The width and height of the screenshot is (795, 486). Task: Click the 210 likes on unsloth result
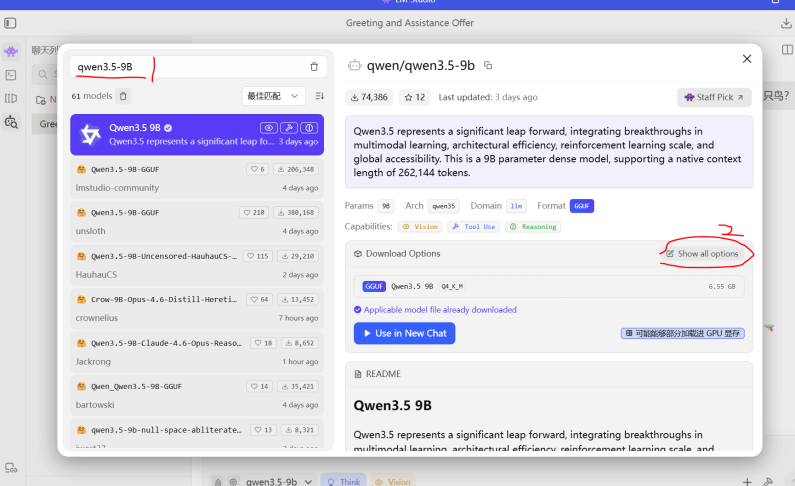254,213
